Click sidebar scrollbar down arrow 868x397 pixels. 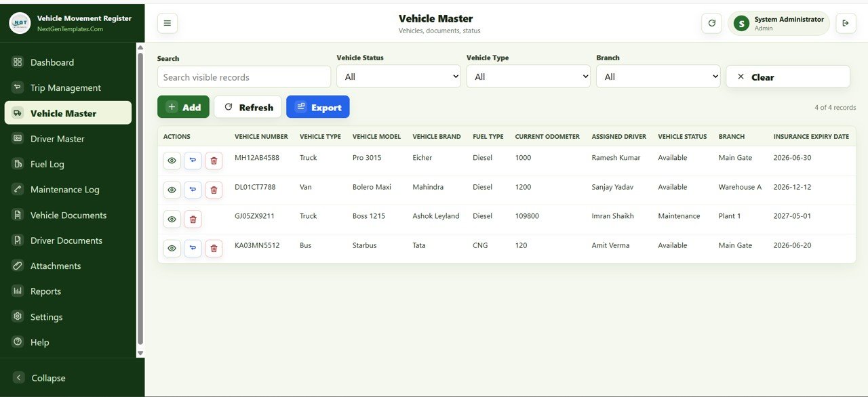140,353
